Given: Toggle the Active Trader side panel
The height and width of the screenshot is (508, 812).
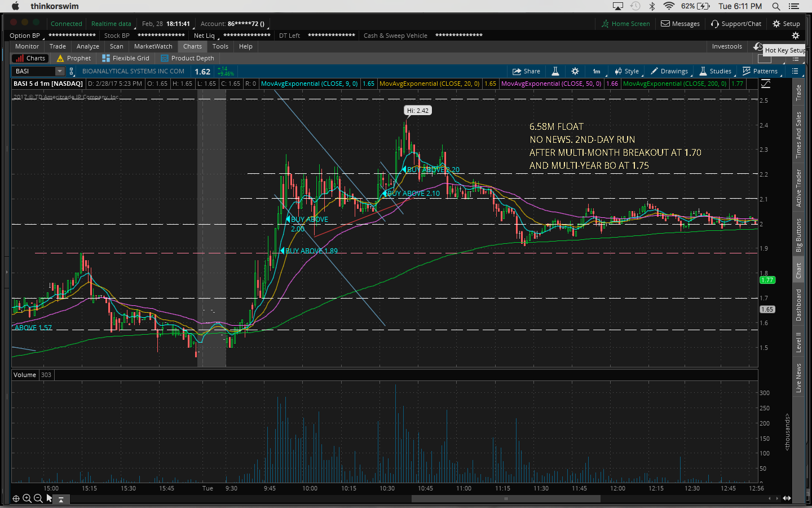Looking at the screenshot, I should coord(798,188).
